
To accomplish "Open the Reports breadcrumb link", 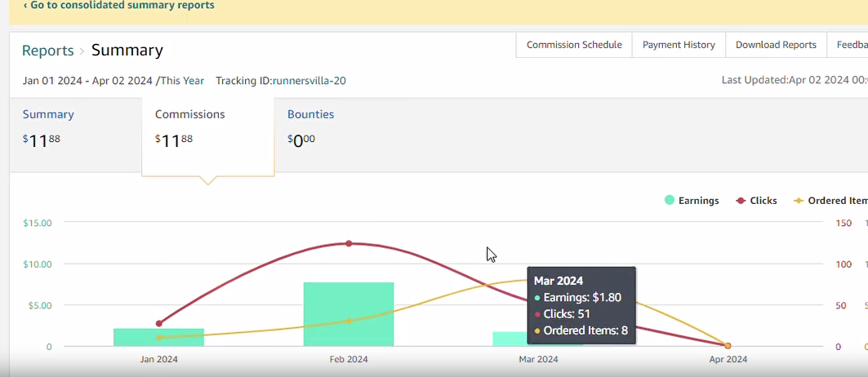I will 47,51.
